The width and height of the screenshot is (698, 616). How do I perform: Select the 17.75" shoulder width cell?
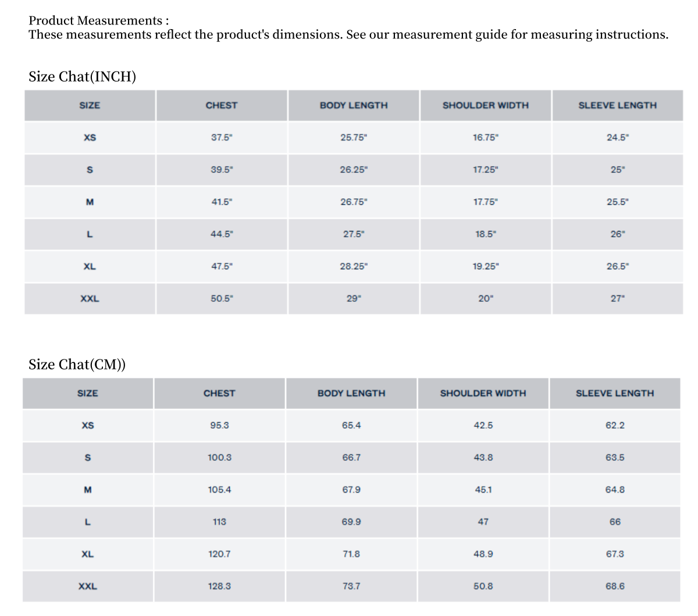[x=486, y=202]
